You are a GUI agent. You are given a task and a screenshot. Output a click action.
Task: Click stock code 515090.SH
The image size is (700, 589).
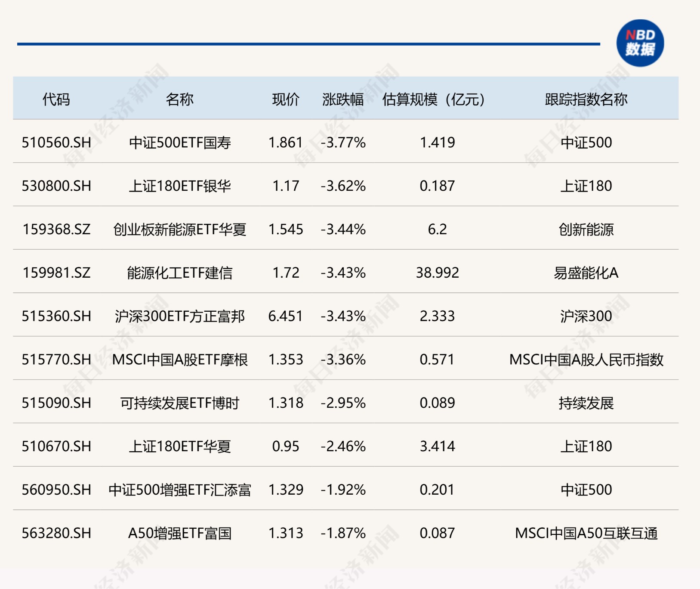[x=56, y=403]
